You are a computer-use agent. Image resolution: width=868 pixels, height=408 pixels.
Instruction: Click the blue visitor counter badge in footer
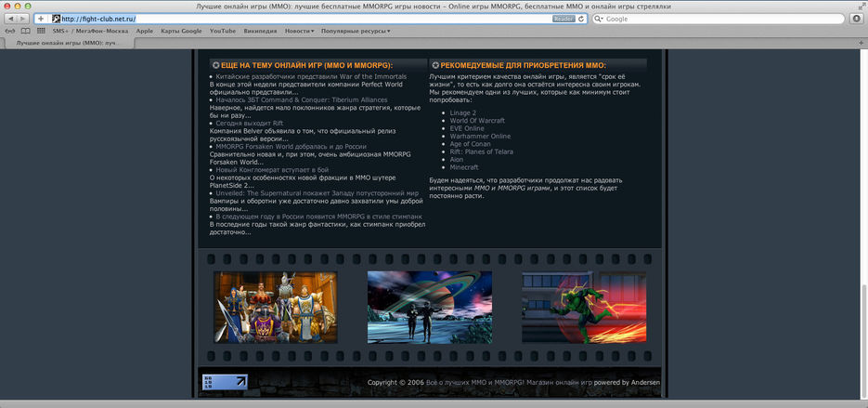pyautogui.click(x=225, y=381)
